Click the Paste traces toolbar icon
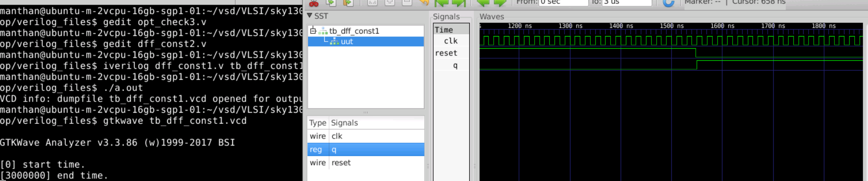 (x=348, y=3)
